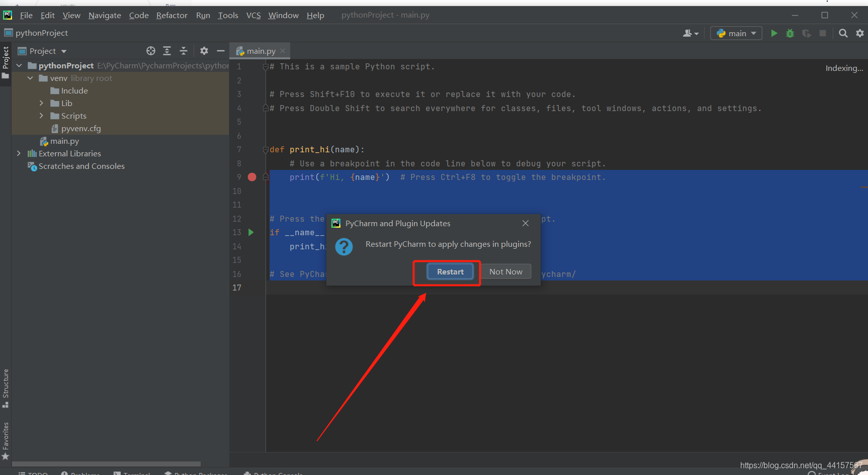
Task: Click the locate opened file target icon
Action: (x=151, y=51)
